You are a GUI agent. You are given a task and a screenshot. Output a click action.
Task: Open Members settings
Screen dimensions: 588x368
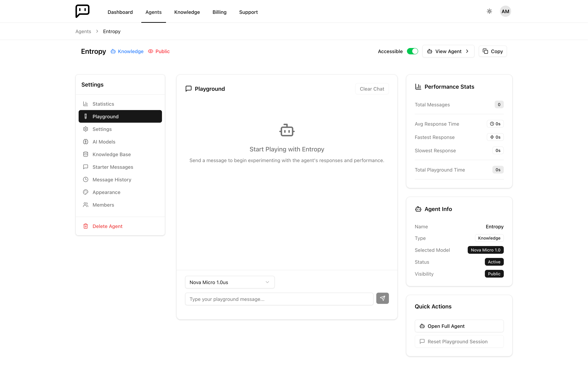(x=120, y=205)
